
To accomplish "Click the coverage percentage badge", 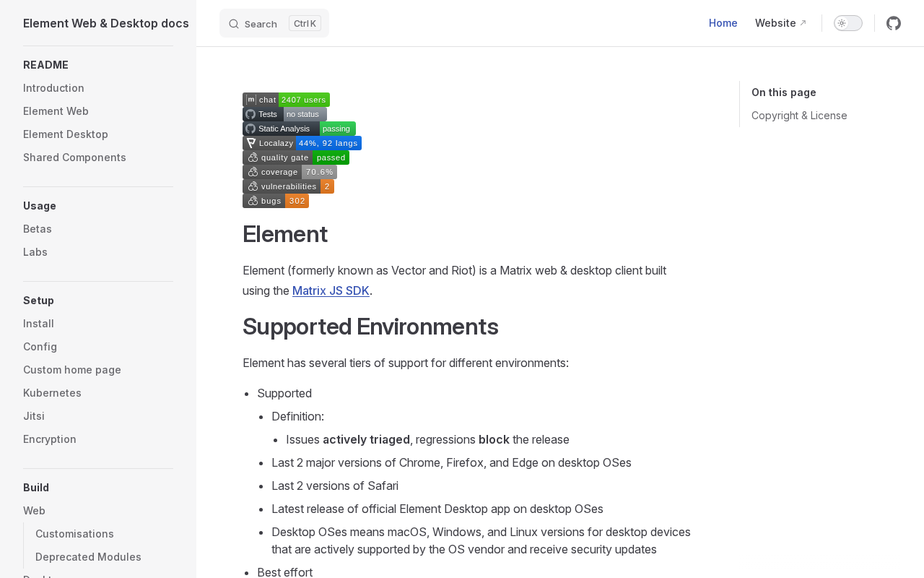I will (289, 172).
